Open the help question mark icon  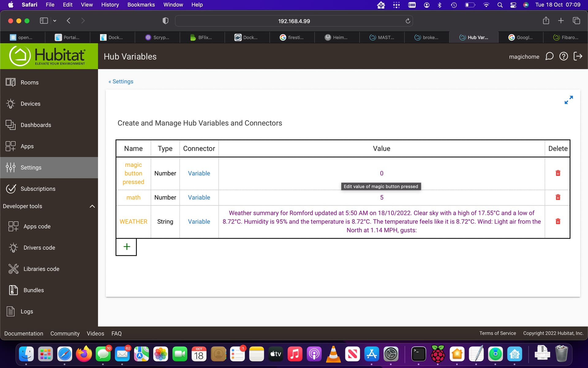click(x=563, y=56)
